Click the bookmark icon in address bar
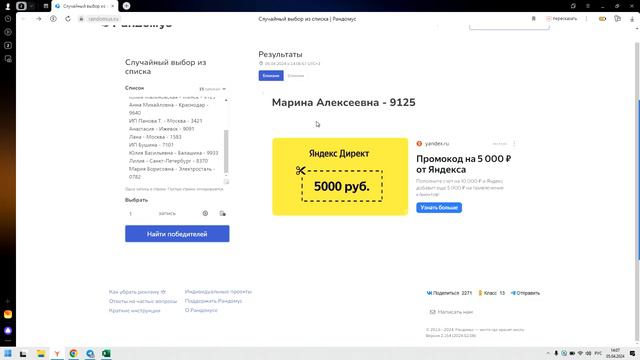The width and height of the screenshot is (640, 360). [533, 19]
